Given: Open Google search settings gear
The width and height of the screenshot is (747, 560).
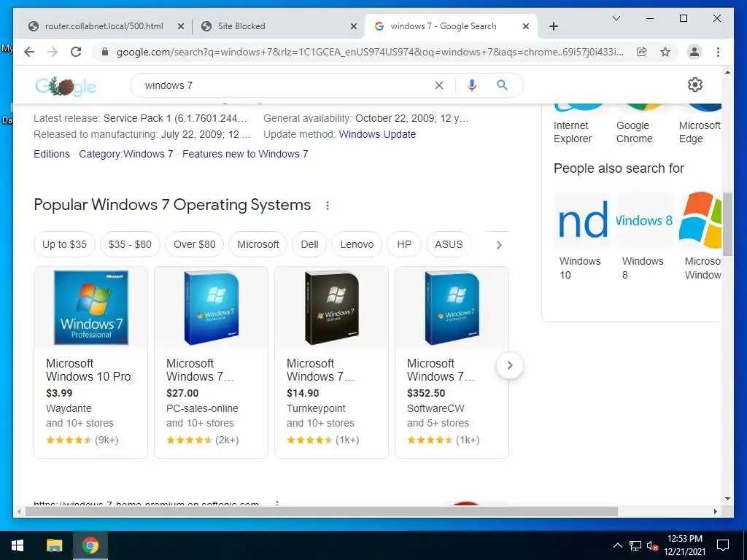Looking at the screenshot, I should click(695, 85).
